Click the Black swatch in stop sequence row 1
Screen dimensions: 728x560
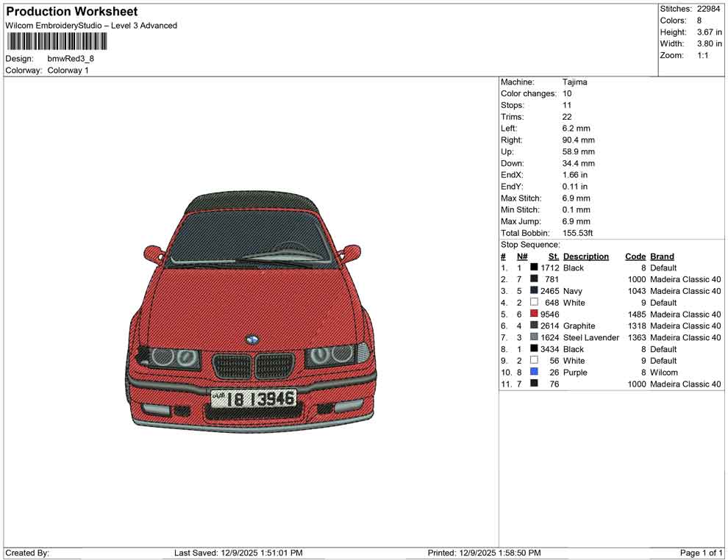tap(534, 268)
